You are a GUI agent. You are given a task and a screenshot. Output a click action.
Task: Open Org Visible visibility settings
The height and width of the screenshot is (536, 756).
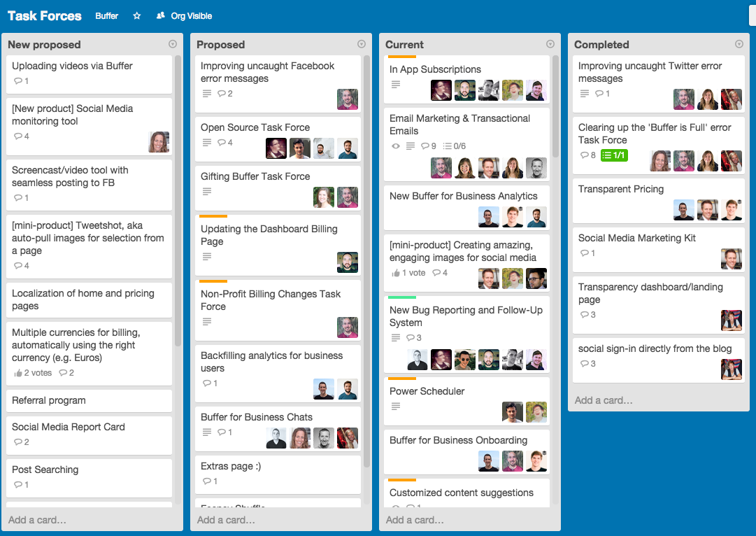pos(184,16)
